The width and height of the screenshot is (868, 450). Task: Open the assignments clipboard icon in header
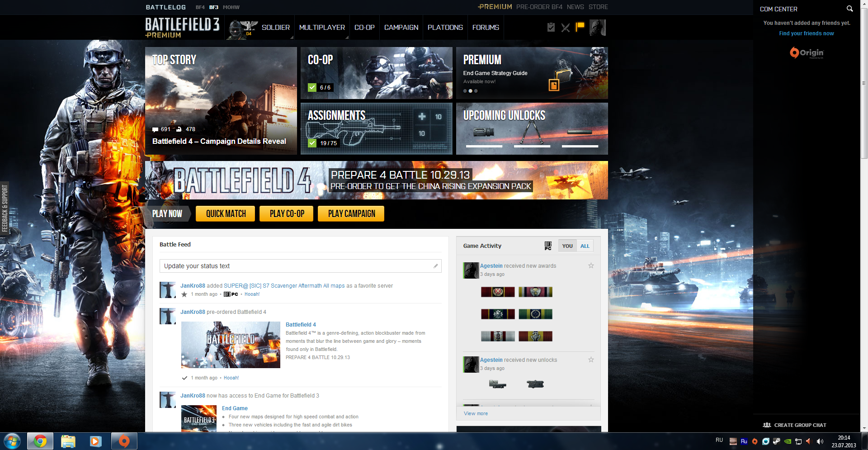pyautogui.click(x=551, y=27)
